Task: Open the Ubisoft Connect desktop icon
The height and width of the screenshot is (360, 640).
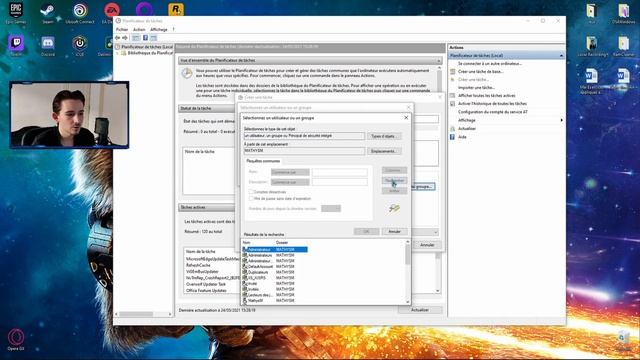Action: tap(80, 11)
